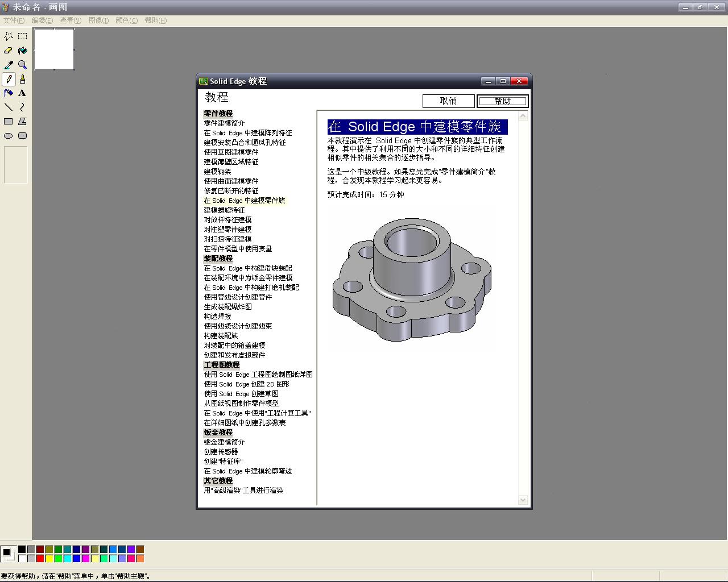Screen dimensions: 728x582
Task: Click the foreground/background color indicator box
Action: [8, 554]
